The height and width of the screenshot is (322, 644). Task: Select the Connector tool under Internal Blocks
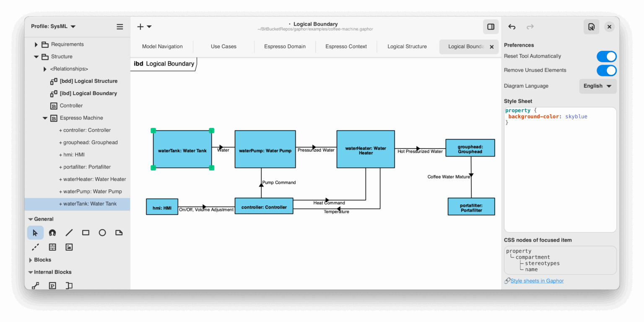coord(35,285)
